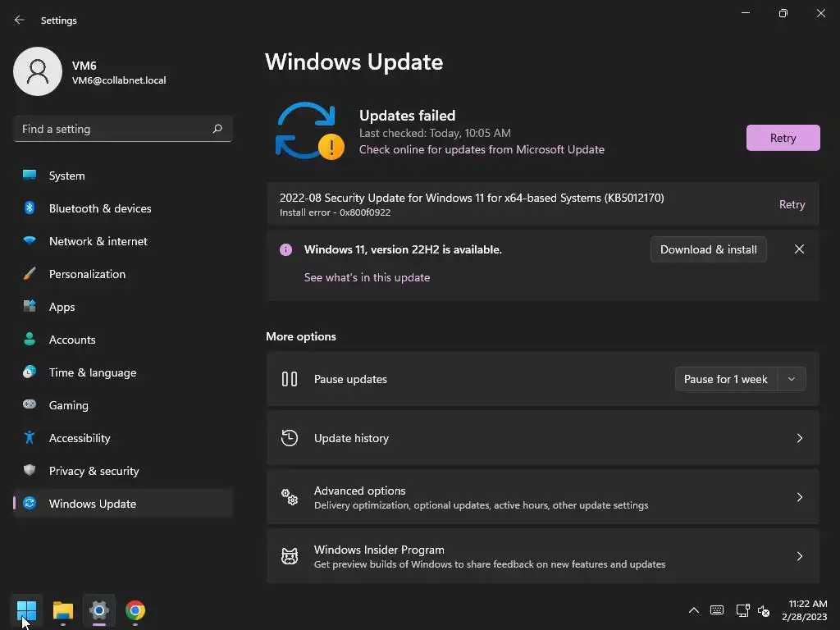Click the Privacy & security shield icon
Screen dimensions: 840x630
click(30, 470)
